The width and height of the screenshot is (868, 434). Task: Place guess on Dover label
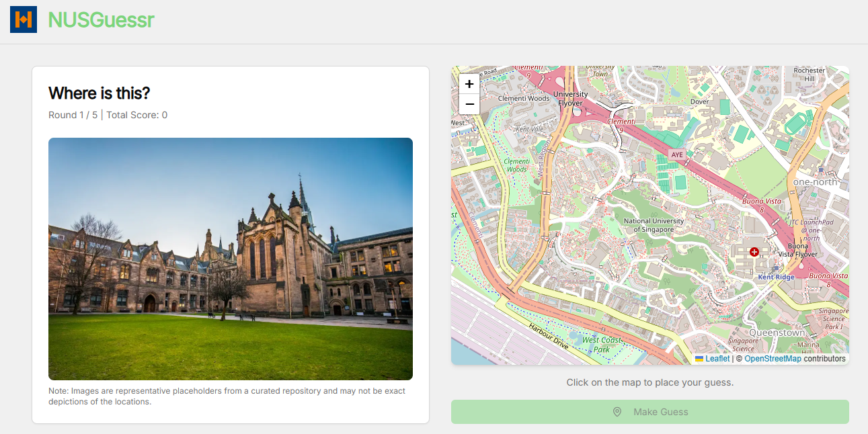(699, 102)
